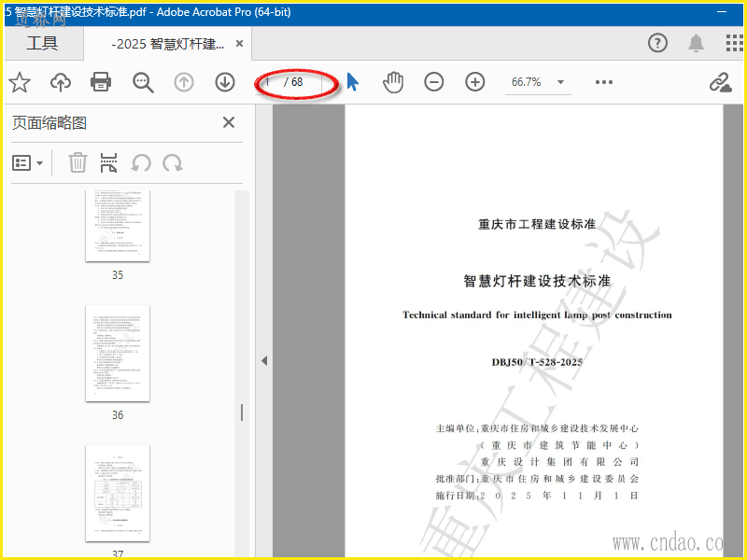Upload the file to cloud

click(61, 82)
